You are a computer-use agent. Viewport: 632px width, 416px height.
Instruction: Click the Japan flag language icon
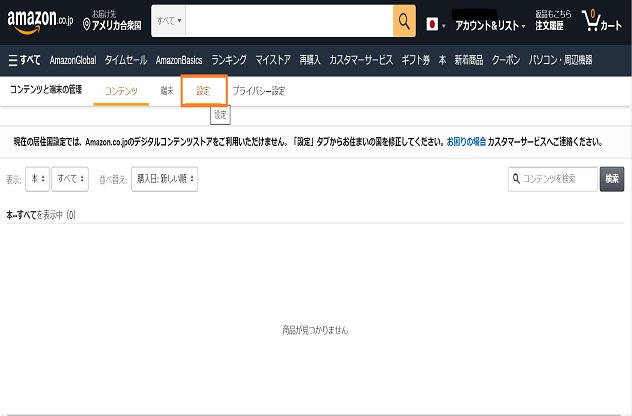tap(432, 25)
